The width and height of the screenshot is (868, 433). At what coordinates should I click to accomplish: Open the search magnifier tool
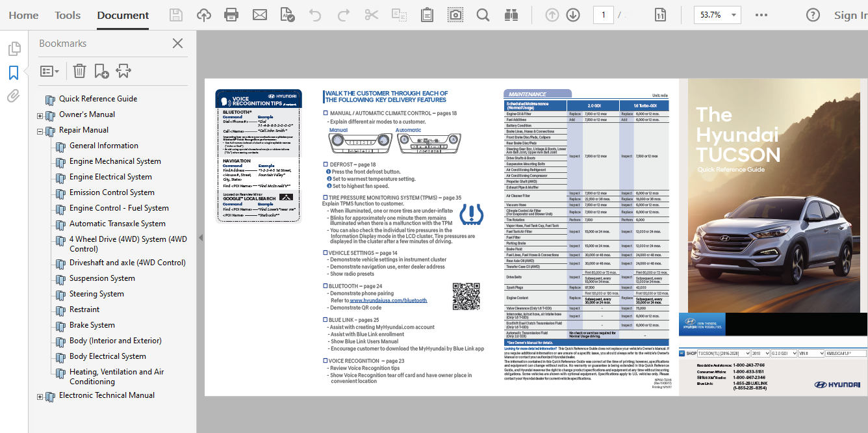[483, 15]
